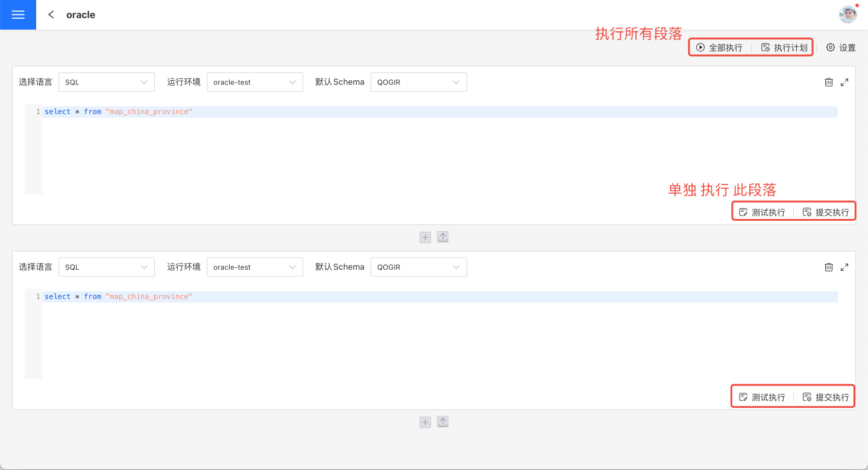Add a new paragraph below second block
Viewport: 868px width, 470px height.
(425, 422)
